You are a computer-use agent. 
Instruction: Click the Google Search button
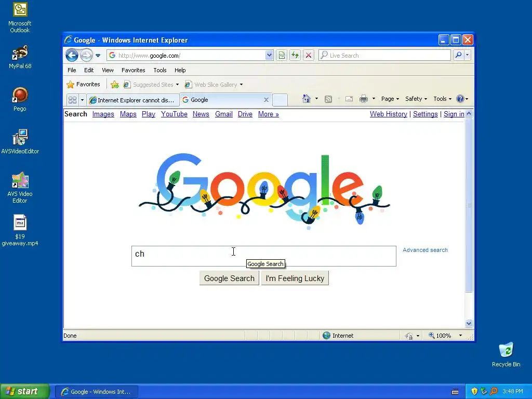[229, 278]
